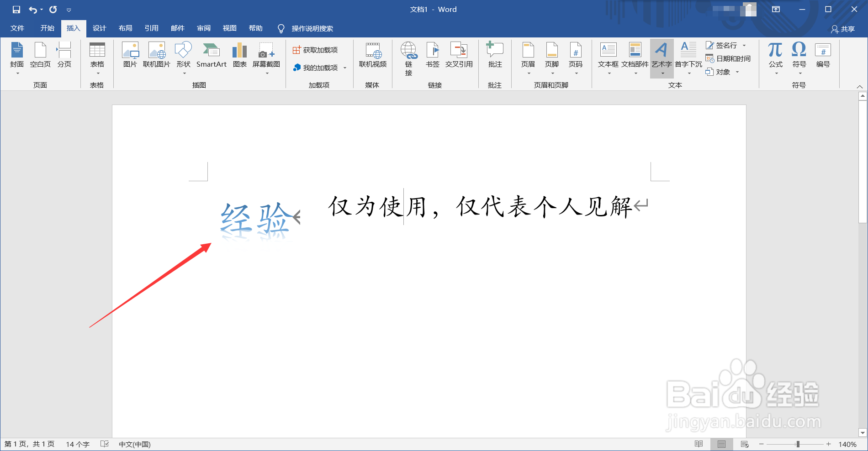This screenshot has height=451, width=868.
Task: Click the Redo (repeat) icon
Action: (53, 10)
